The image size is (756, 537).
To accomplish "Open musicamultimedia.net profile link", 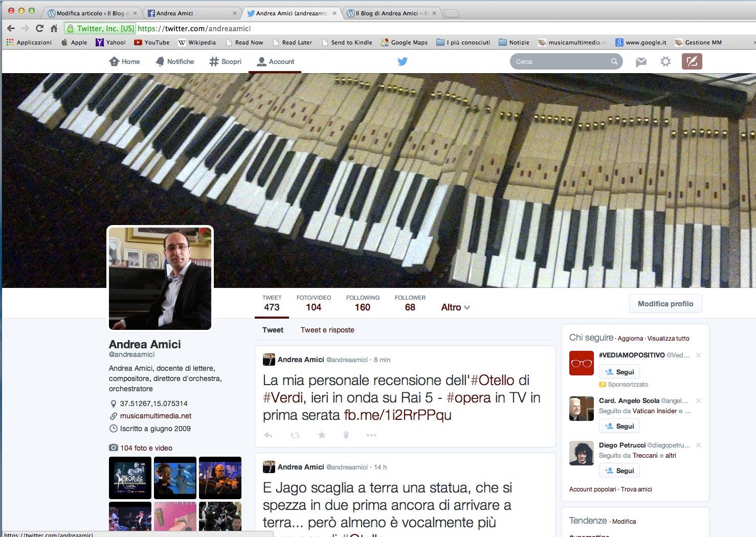I will pyautogui.click(x=155, y=416).
